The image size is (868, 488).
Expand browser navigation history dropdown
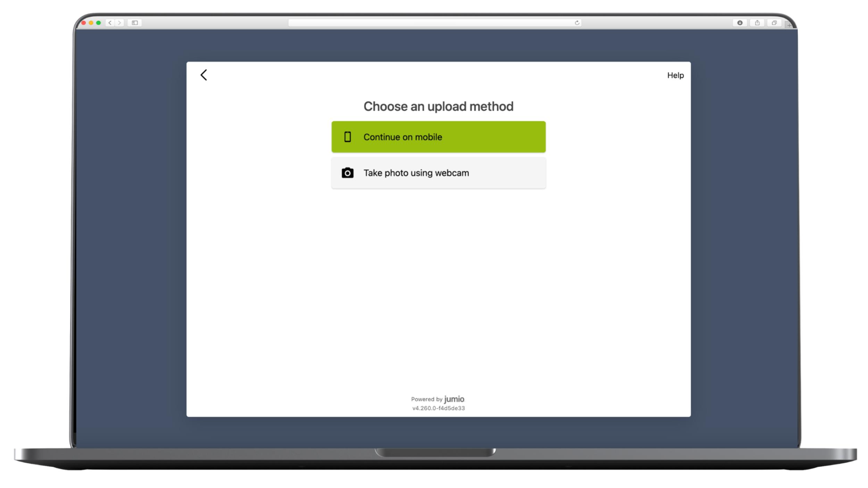pos(112,23)
